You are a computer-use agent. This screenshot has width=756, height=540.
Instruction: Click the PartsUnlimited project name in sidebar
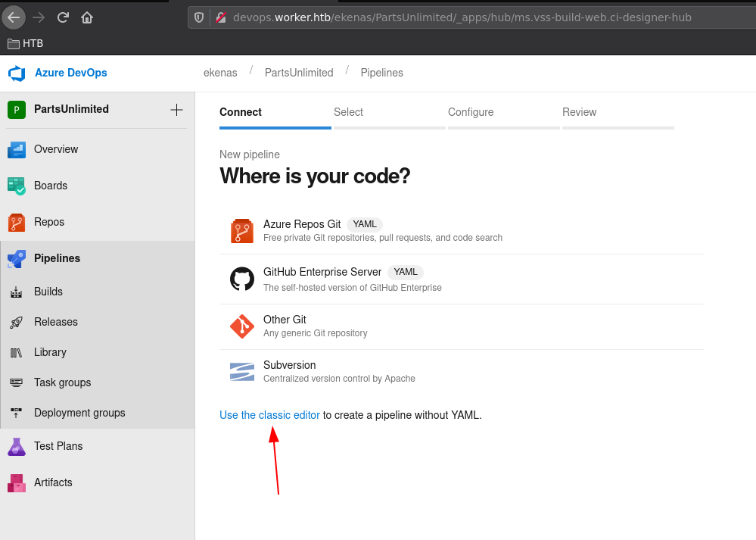[71, 109]
